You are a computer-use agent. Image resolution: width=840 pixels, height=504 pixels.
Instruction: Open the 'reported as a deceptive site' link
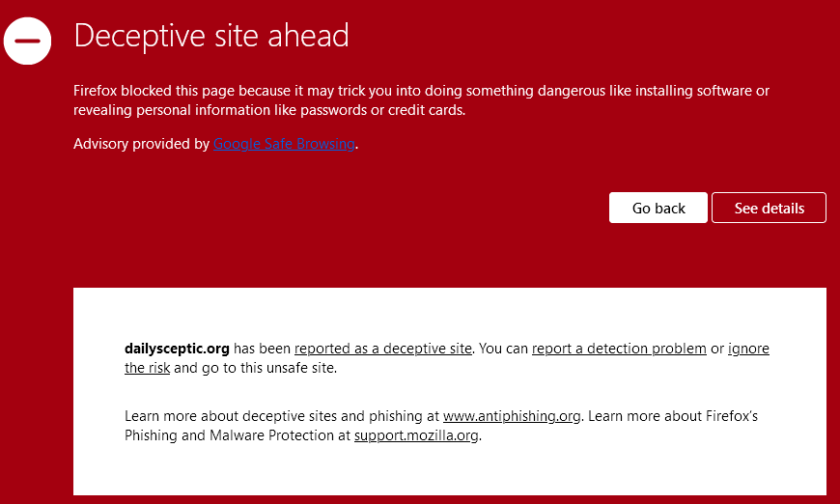click(x=383, y=349)
